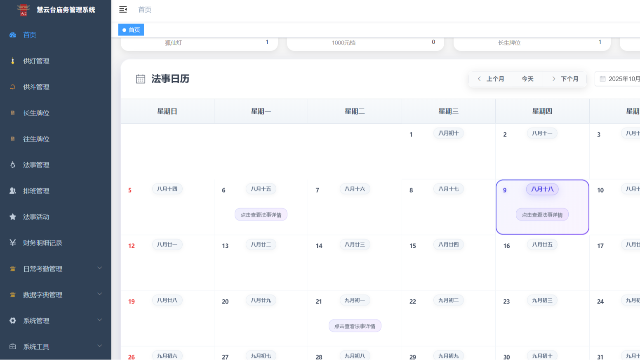Screen dimensions: 640x360
Task: Open 排班管理 via its people icon
Action: [13, 191]
